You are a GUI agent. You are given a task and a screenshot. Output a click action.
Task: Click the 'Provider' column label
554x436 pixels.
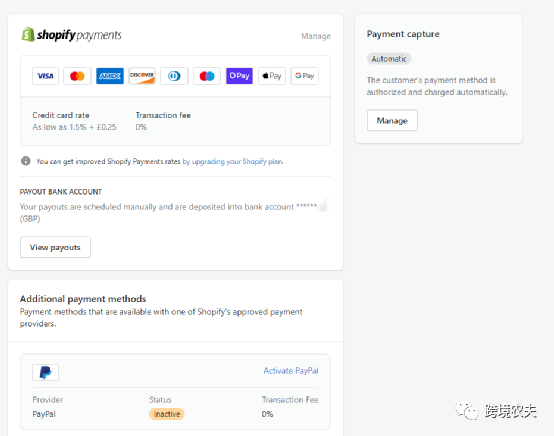tap(48, 400)
